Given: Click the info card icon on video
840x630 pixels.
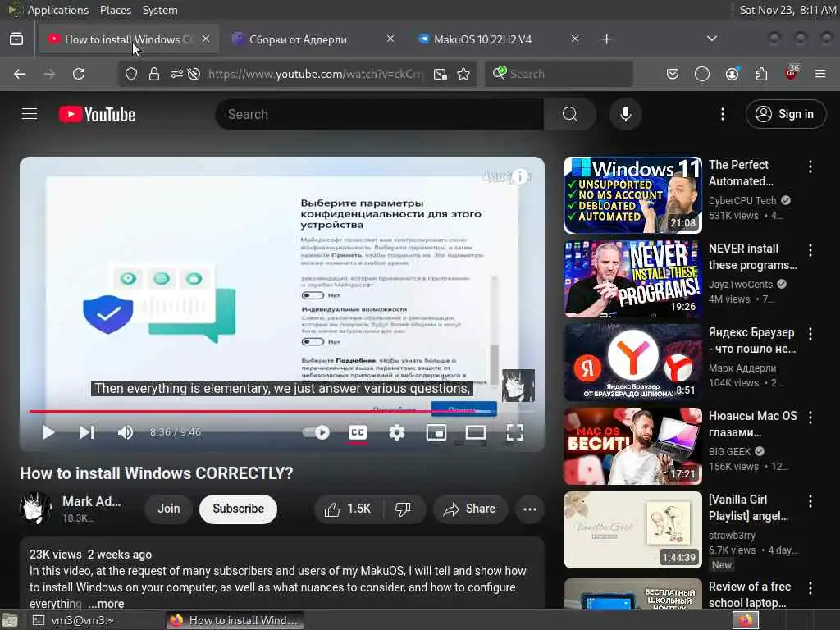Looking at the screenshot, I should [519, 176].
